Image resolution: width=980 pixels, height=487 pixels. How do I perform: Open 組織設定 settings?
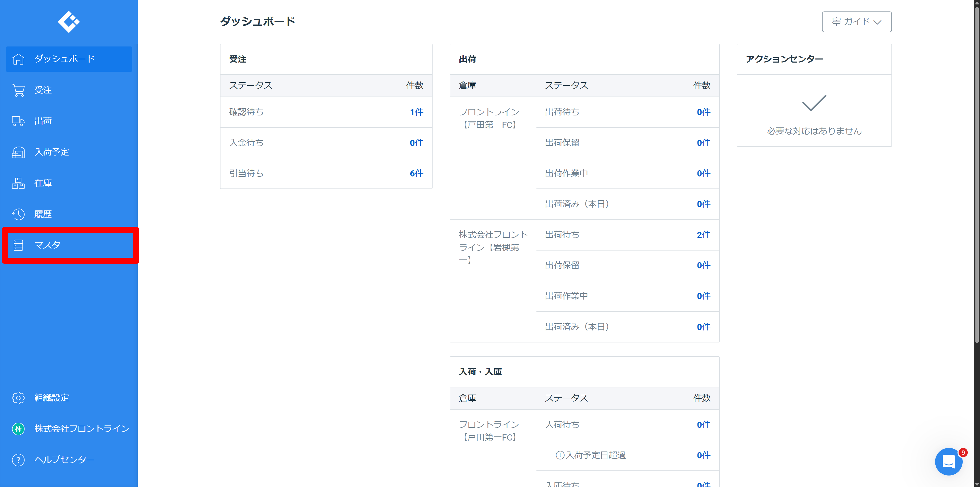click(69, 398)
